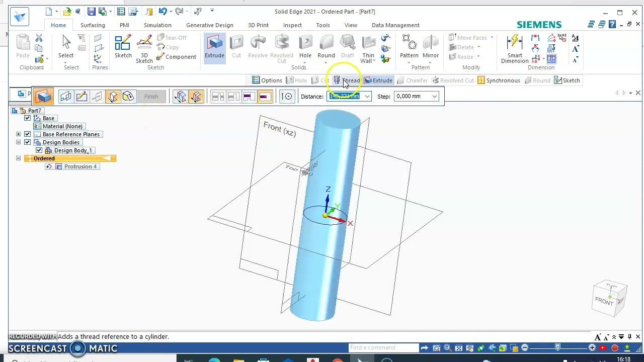Viewport: 644px width, 362px height.
Task: Click the Zoom Area icon in status bar
Action: [436, 348]
